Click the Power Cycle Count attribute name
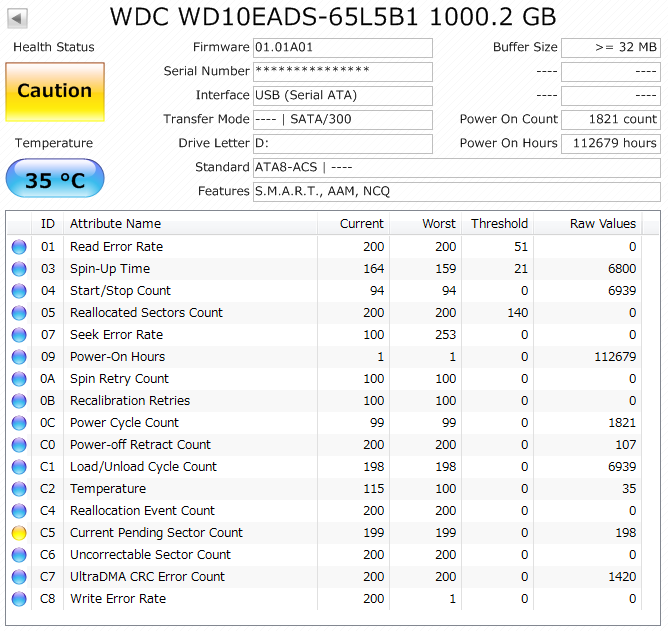The height and width of the screenshot is (631, 668). (x=124, y=423)
